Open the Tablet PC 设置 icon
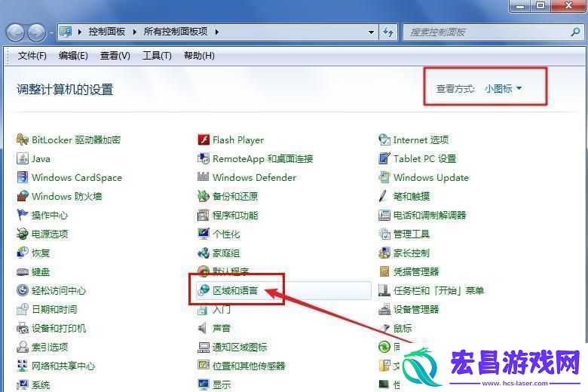Viewport: 588px width, 392px height. point(384,158)
